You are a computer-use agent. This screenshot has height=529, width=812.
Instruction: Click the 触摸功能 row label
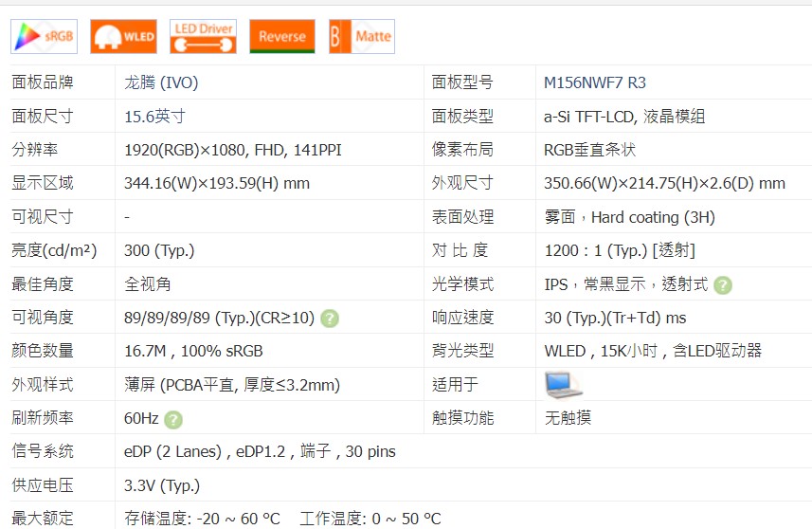click(462, 417)
